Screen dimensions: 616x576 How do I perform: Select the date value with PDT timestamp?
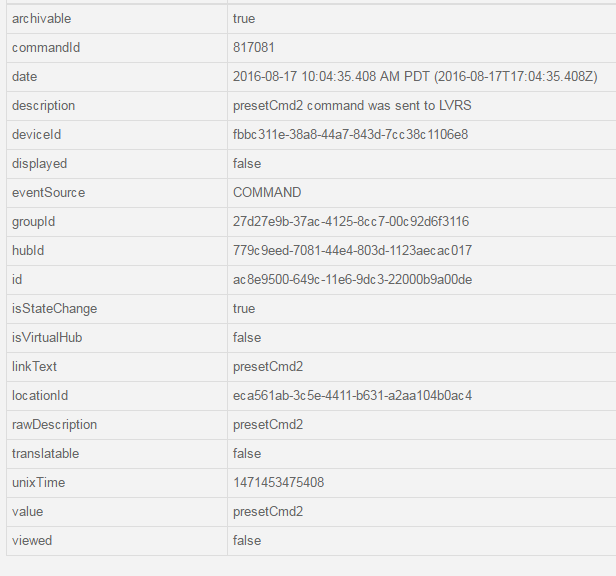pos(415,77)
